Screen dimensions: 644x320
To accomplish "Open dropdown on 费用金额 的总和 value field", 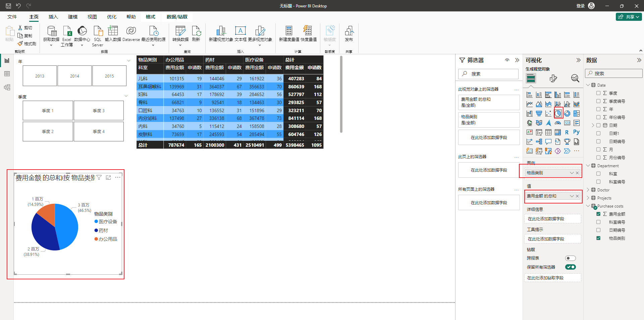I will coord(572,196).
